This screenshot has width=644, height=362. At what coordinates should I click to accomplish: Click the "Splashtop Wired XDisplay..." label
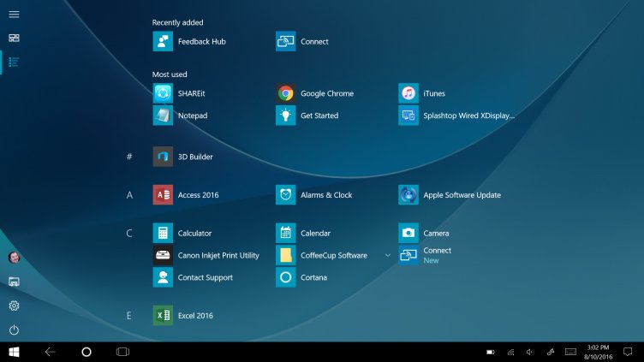(x=469, y=116)
